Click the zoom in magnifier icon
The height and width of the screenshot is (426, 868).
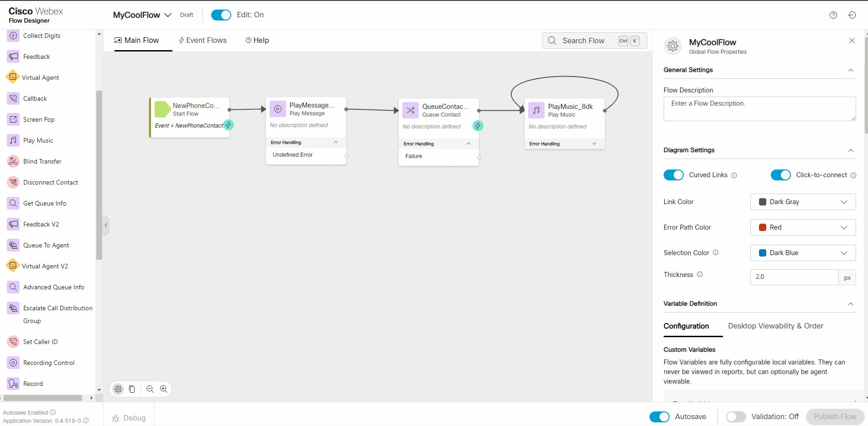[164, 389]
